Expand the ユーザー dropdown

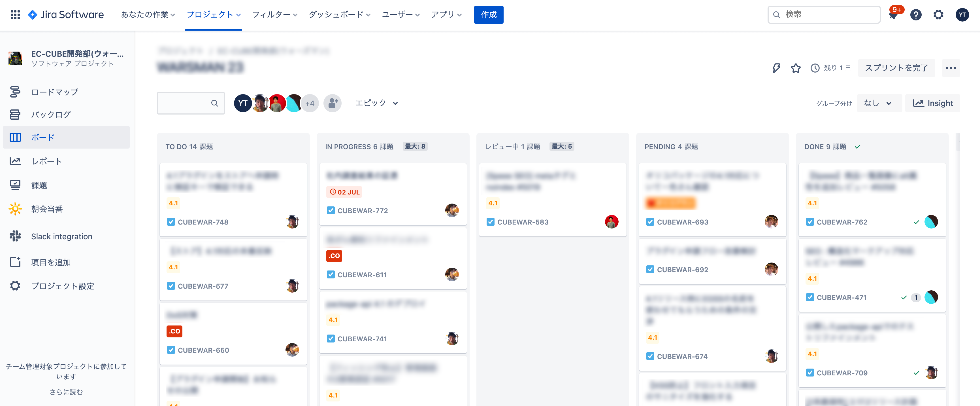pyautogui.click(x=400, y=15)
